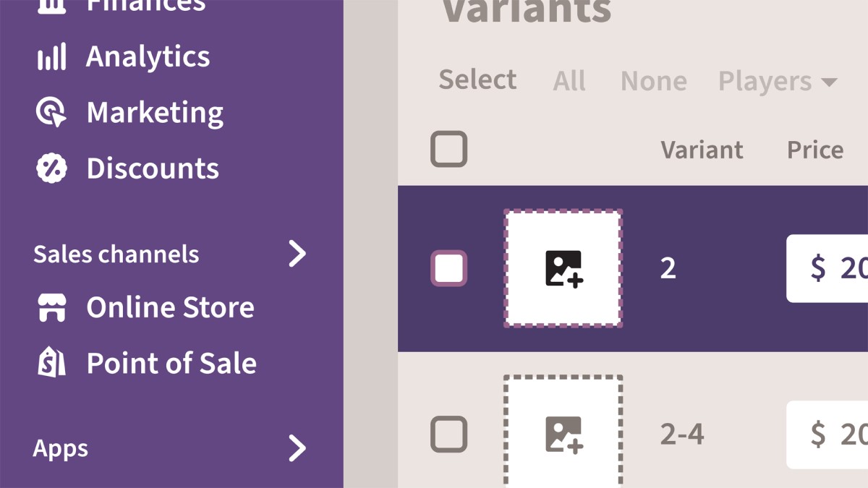Check the variant 2 row checkbox

pyautogui.click(x=448, y=268)
